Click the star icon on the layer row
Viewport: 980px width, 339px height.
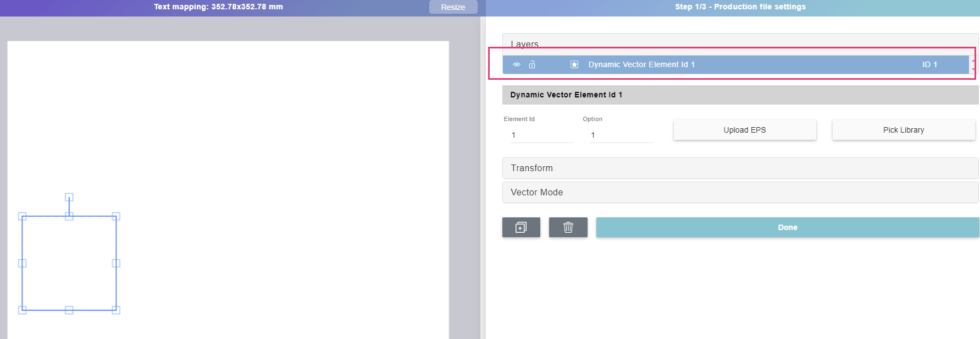[x=574, y=64]
